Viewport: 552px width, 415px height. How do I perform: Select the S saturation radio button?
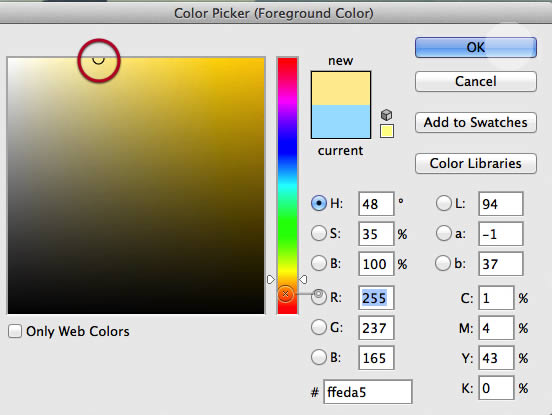(x=319, y=233)
